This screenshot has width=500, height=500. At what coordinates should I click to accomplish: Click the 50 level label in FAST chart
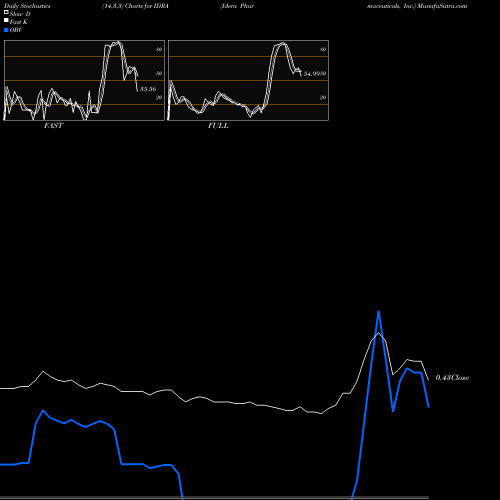coord(159,73)
